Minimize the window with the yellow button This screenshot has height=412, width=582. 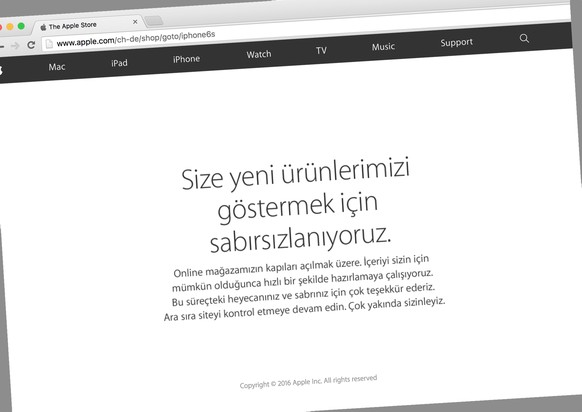point(10,26)
